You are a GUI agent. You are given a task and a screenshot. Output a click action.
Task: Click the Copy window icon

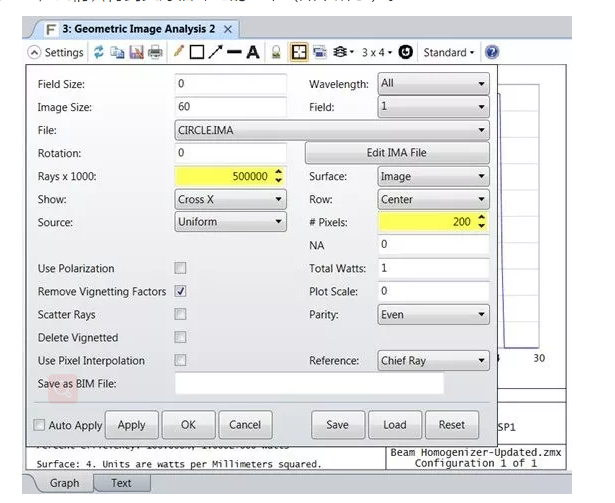pyautogui.click(x=117, y=52)
